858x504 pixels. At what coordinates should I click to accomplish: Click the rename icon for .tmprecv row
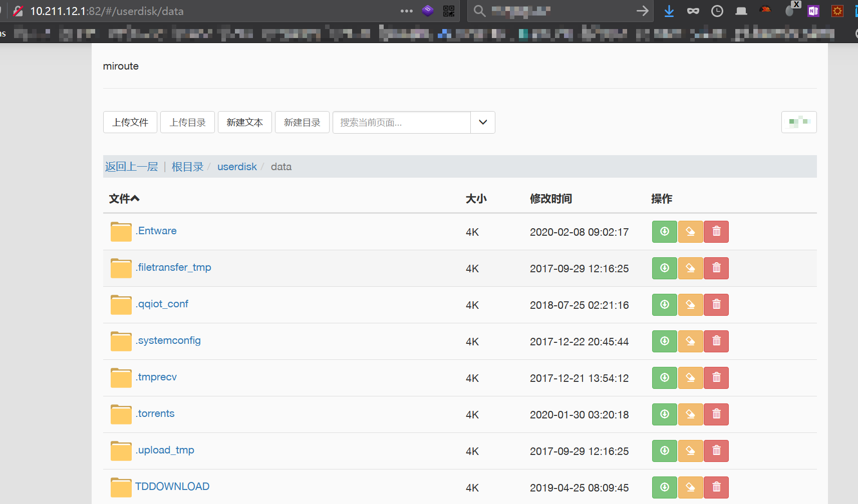(x=690, y=378)
